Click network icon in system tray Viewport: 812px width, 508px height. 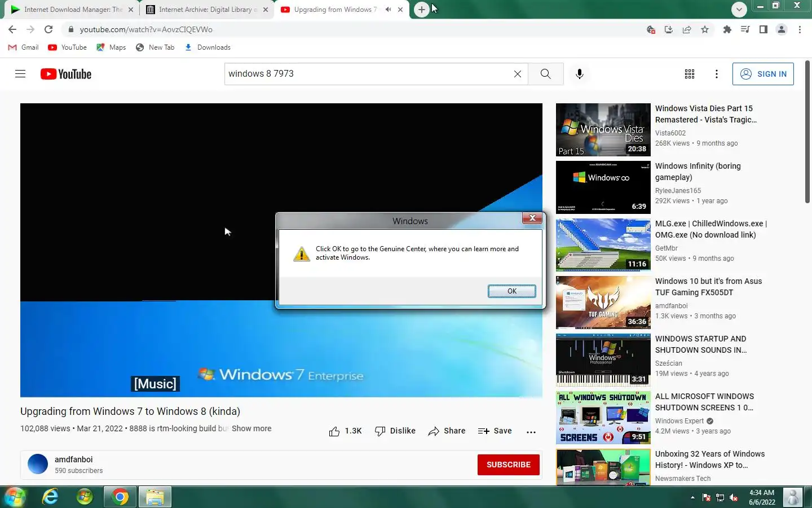click(720, 497)
